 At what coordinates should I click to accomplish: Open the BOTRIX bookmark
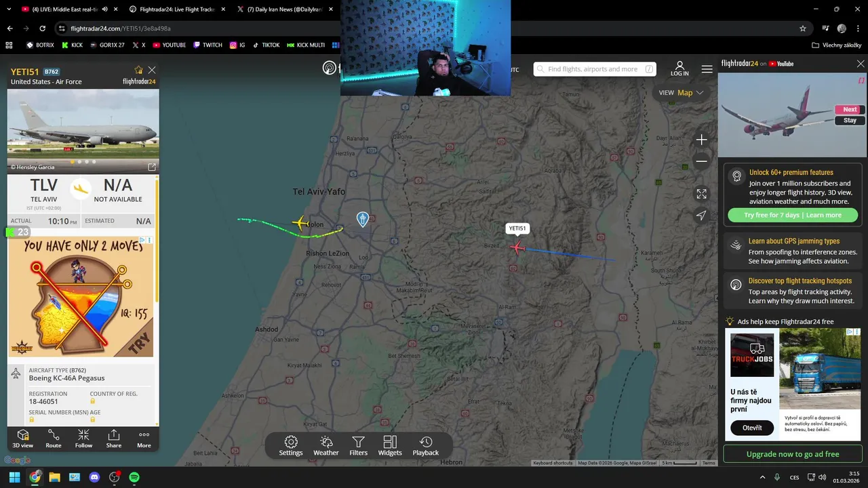click(x=40, y=45)
